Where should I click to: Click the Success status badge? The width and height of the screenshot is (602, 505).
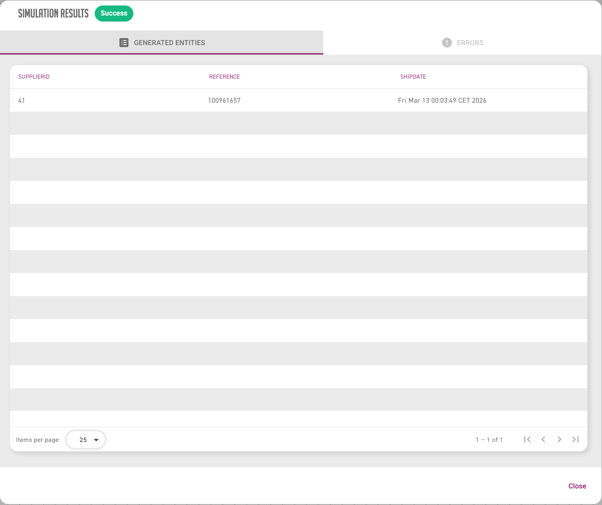pyautogui.click(x=114, y=13)
